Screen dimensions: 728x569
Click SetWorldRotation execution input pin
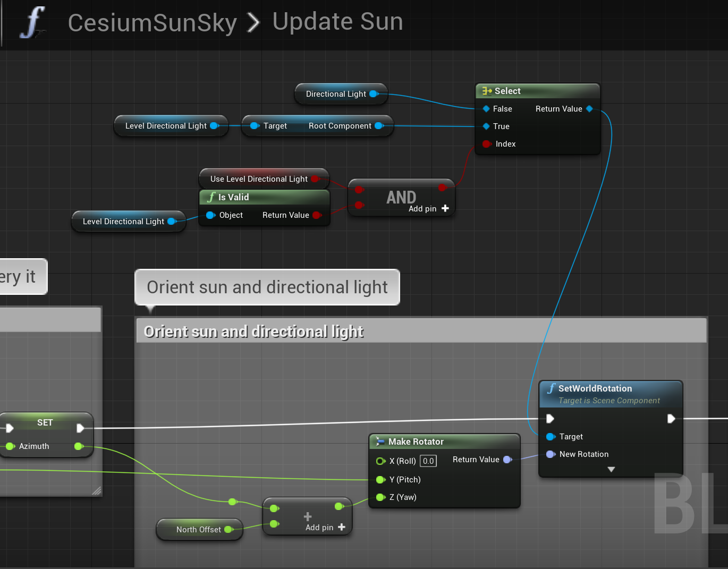click(551, 419)
